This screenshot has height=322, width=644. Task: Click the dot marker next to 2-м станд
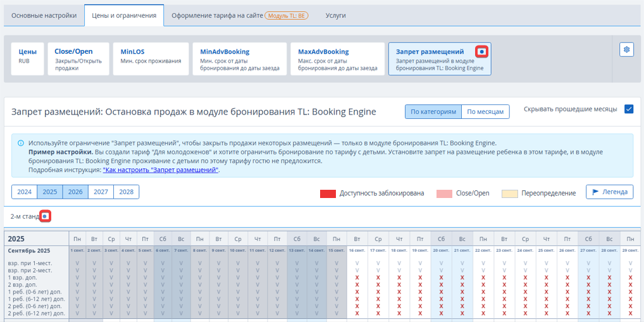44,216
